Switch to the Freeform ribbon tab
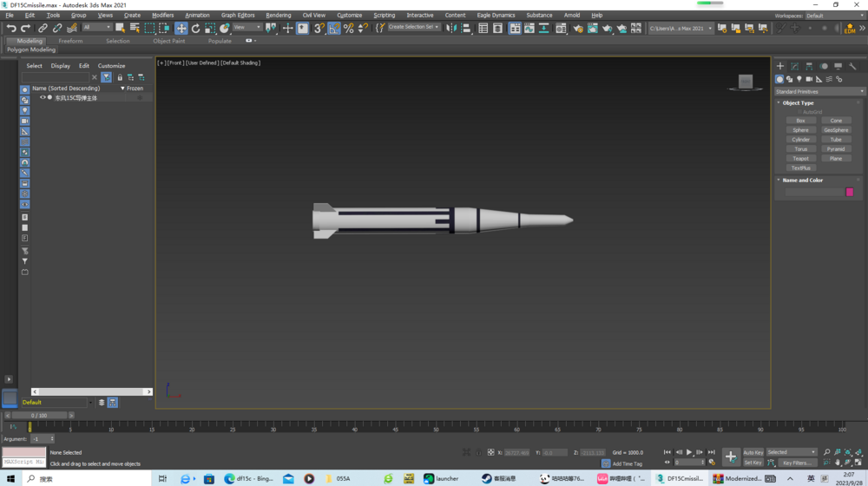The image size is (868, 486). 70,41
